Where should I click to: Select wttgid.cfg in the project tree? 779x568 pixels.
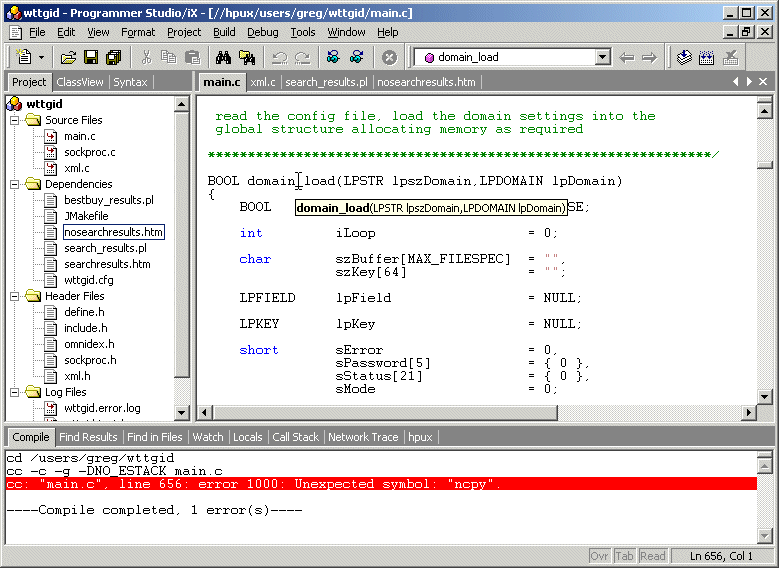[x=88, y=280]
